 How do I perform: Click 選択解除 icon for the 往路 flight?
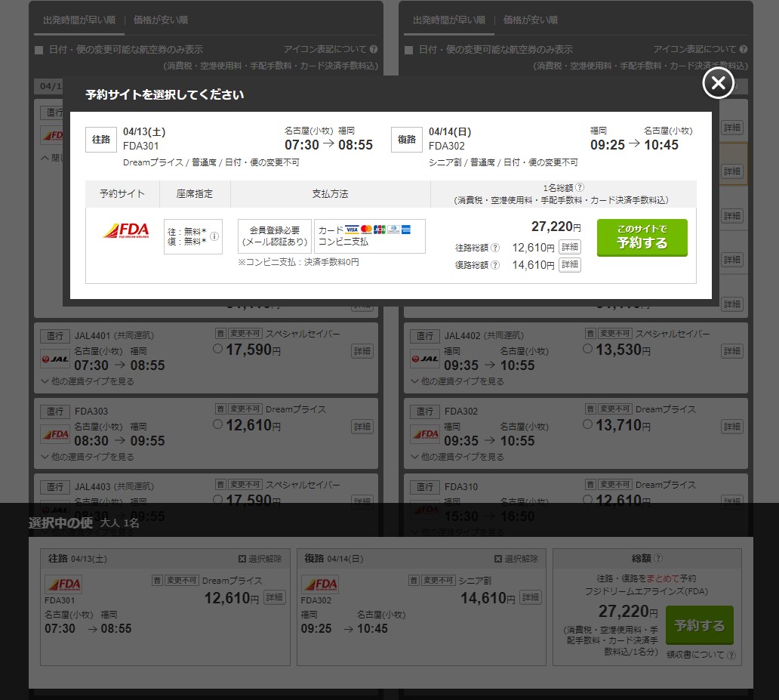pyautogui.click(x=242, y=559)
